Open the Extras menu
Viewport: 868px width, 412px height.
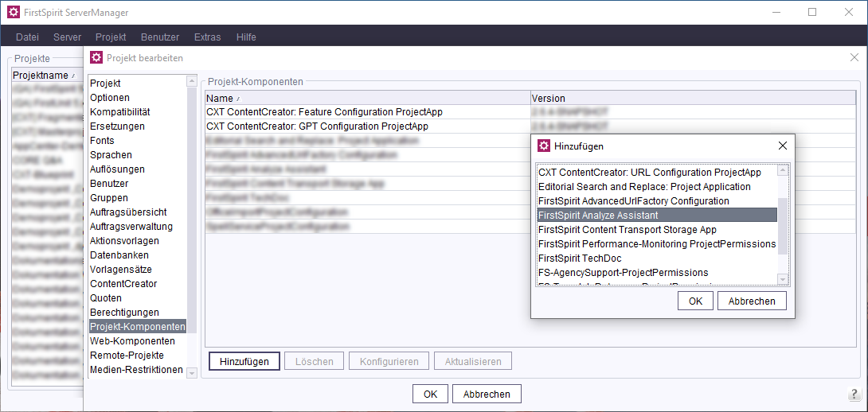[207, 37]
